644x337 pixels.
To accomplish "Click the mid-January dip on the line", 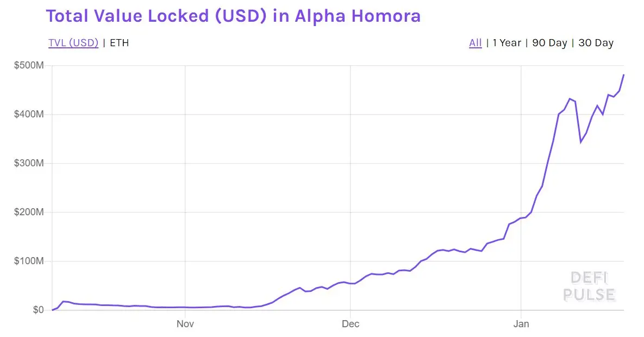I will tap(581, 142).
